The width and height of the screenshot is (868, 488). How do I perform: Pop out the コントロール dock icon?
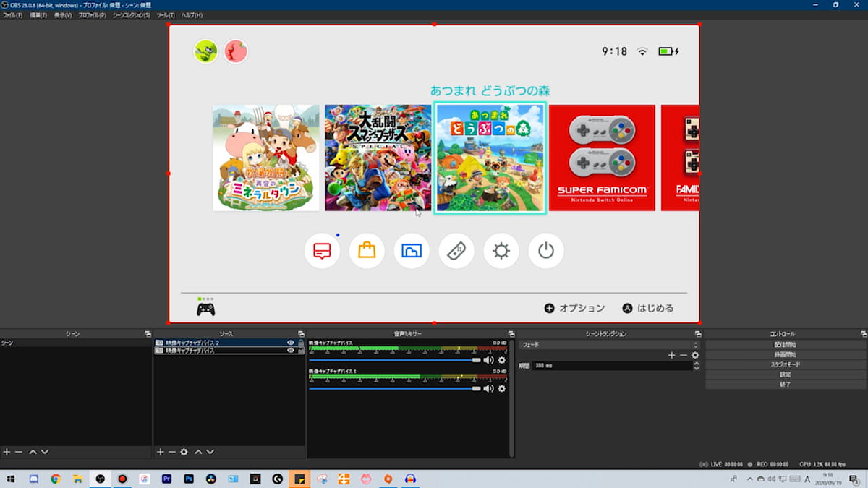tap(864, 334)
